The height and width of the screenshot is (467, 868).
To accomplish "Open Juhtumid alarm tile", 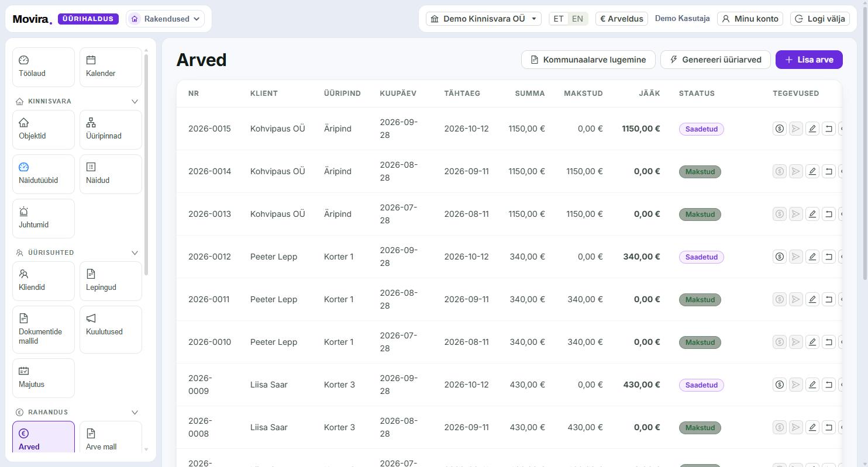I will pyautogui.click(x=43, y=219).
